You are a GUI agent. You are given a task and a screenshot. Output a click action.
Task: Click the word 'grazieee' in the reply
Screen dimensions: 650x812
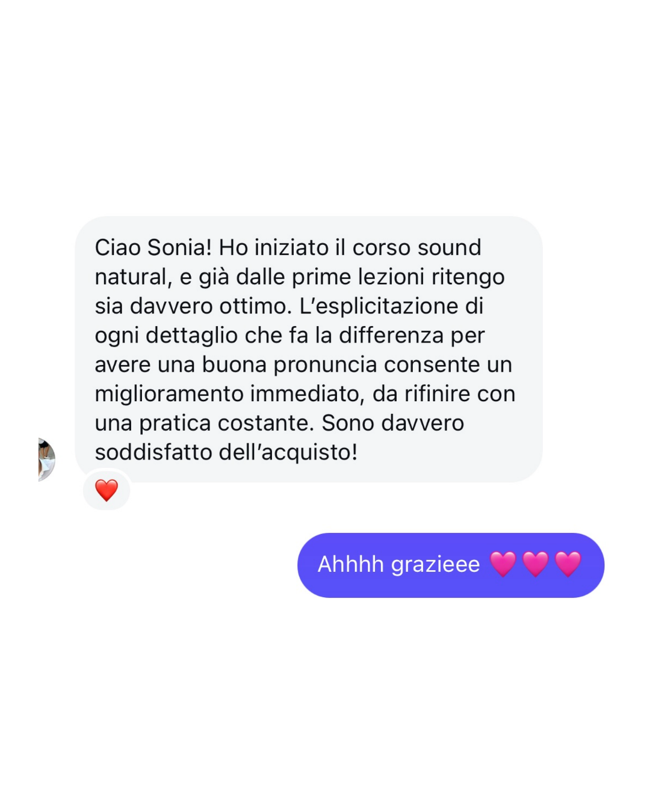[435, 565]
